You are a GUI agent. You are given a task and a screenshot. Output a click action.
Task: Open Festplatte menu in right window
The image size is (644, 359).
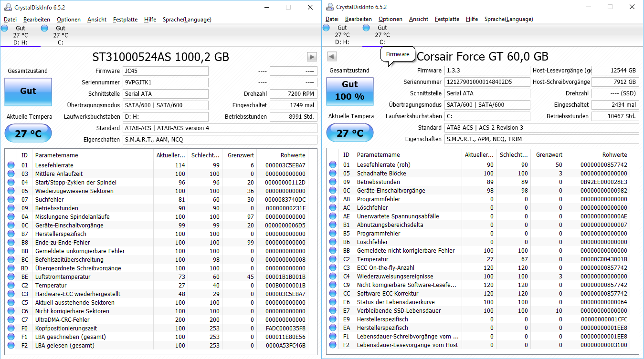click(447, 19)
